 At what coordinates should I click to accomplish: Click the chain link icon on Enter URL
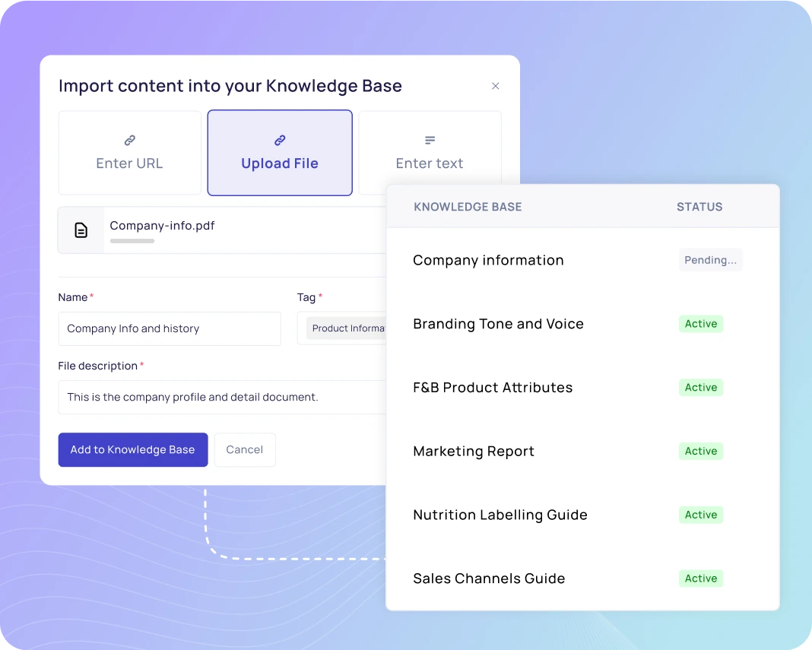[x=129, y=141]
